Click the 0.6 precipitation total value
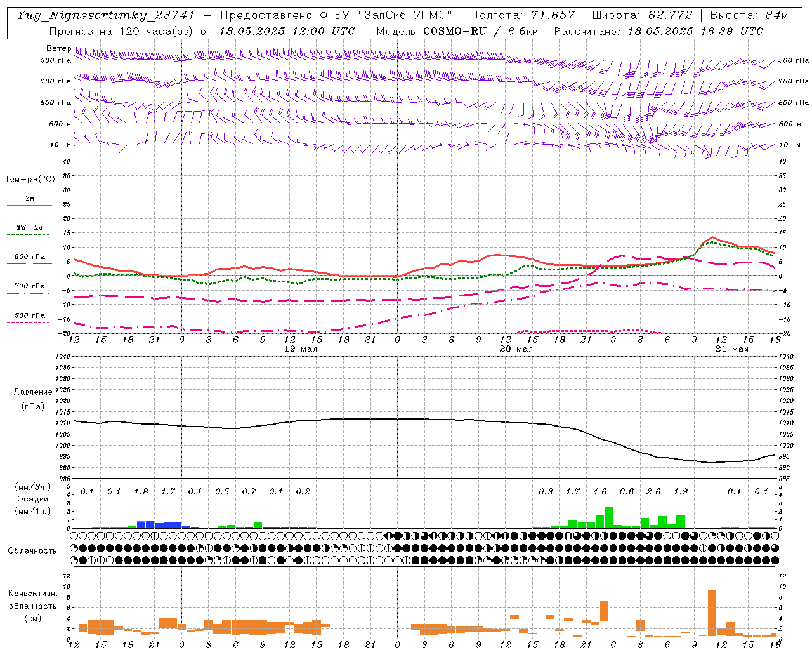 [x=627, y=491]
